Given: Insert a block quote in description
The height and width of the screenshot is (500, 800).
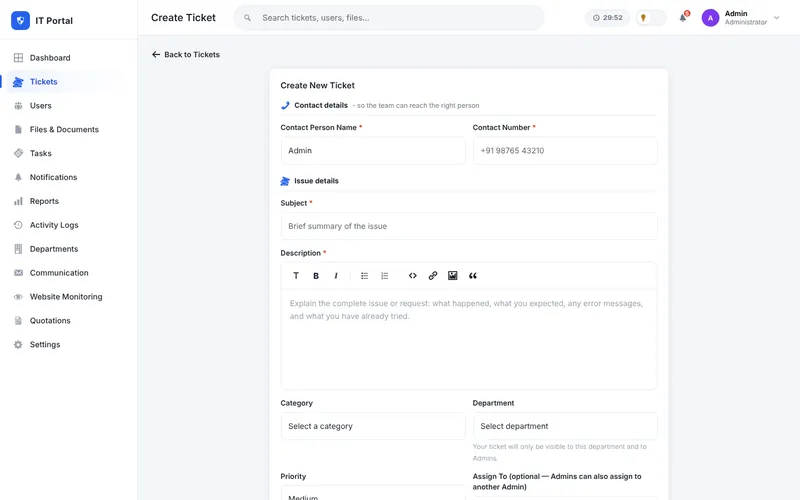Looking at the screenshot, I should (473, 276).
